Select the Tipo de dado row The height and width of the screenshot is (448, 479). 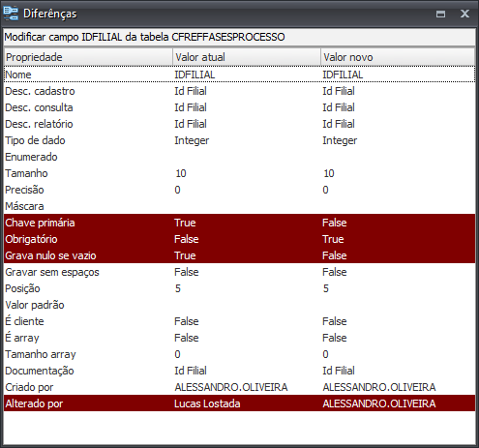(239, 140)
